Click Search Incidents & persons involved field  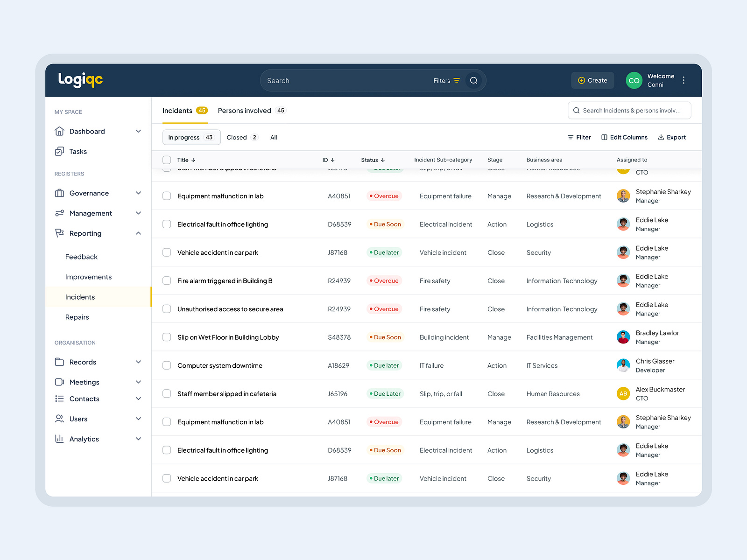point(629,111)
